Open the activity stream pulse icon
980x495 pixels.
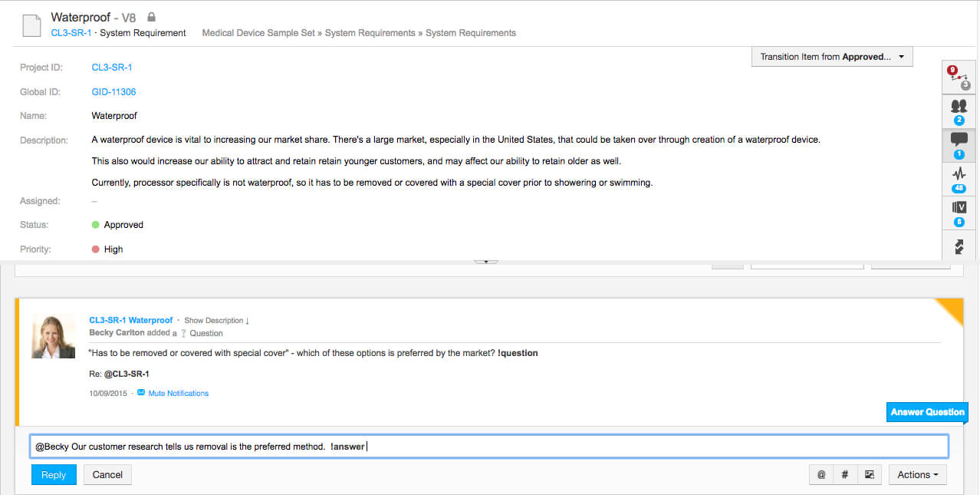pyautogui.click(x=959, y=177)
